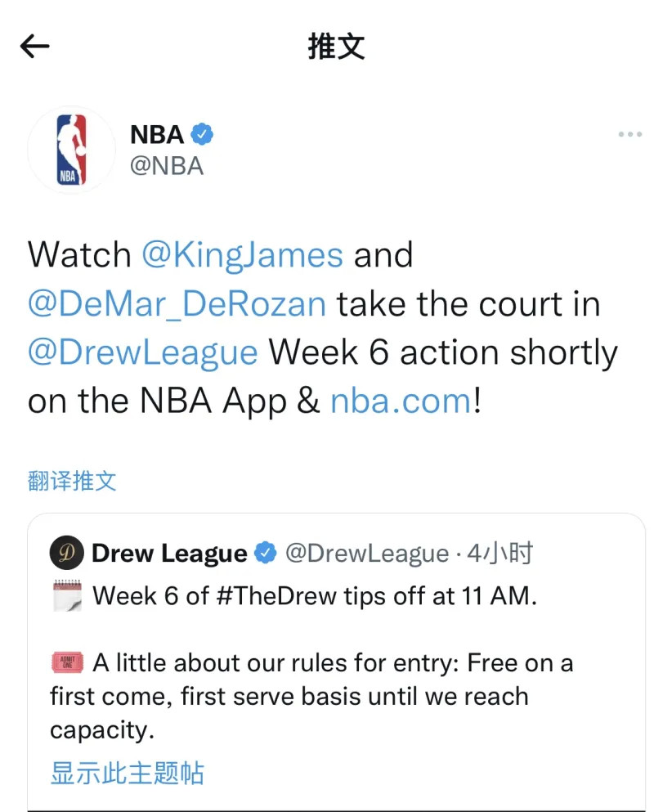Open the @DrewLeague mention in tweet
This screenshot has height=812, width=654.
[143, 353]
